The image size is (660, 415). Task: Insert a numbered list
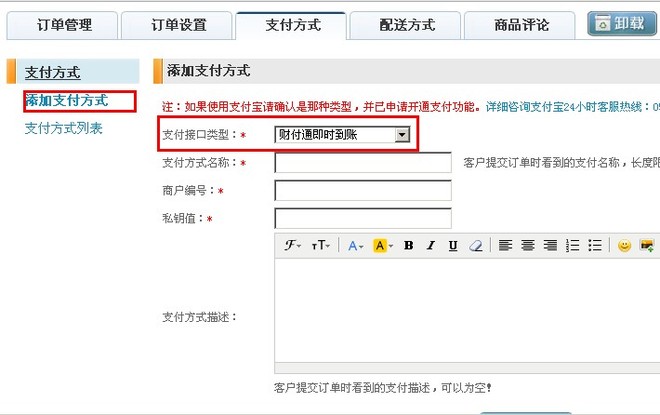572,245
